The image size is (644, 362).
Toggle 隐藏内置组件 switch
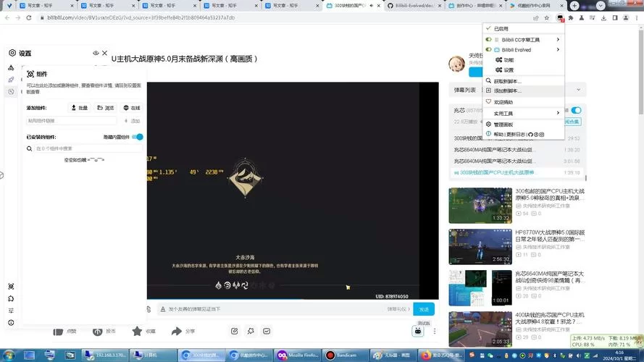(x=138, y=137)
